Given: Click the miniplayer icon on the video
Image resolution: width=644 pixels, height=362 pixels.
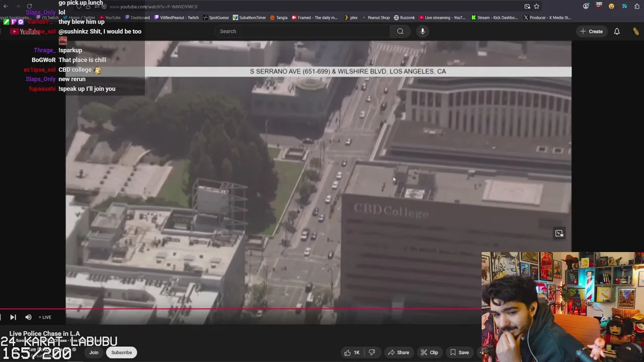Looking at the screenshot, I should pos(559,233).
